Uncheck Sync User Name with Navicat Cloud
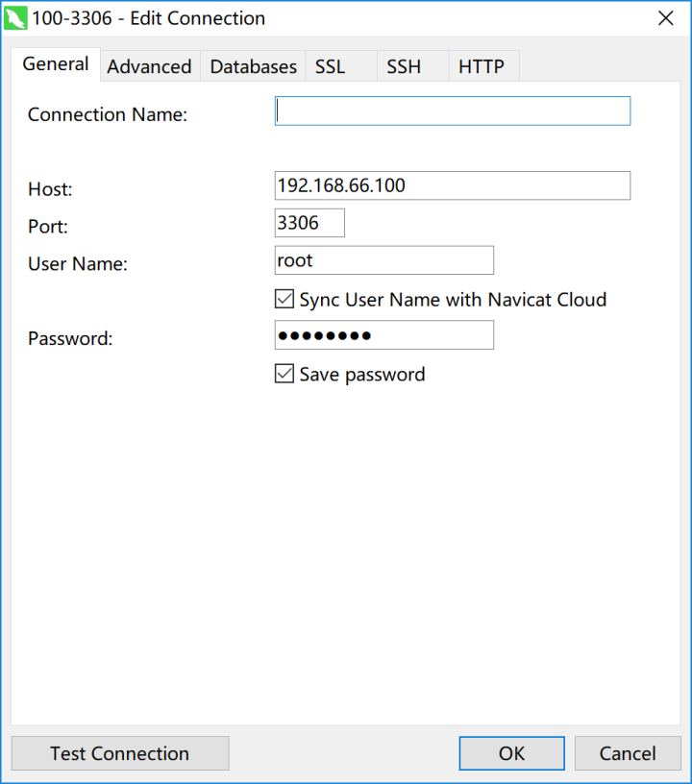This screenshot has width=692, height=784. [284, 299]
